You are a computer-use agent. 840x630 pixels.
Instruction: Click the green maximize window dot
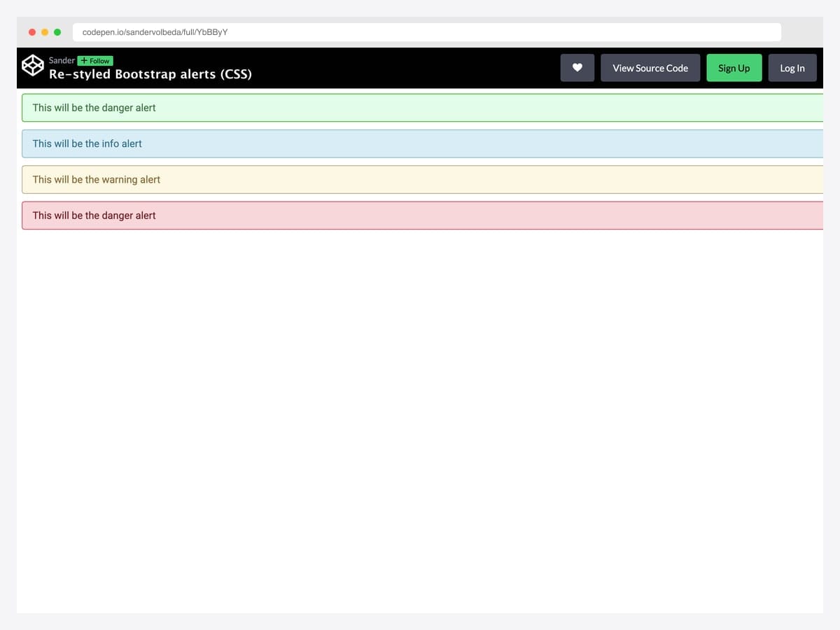point(57,32)
